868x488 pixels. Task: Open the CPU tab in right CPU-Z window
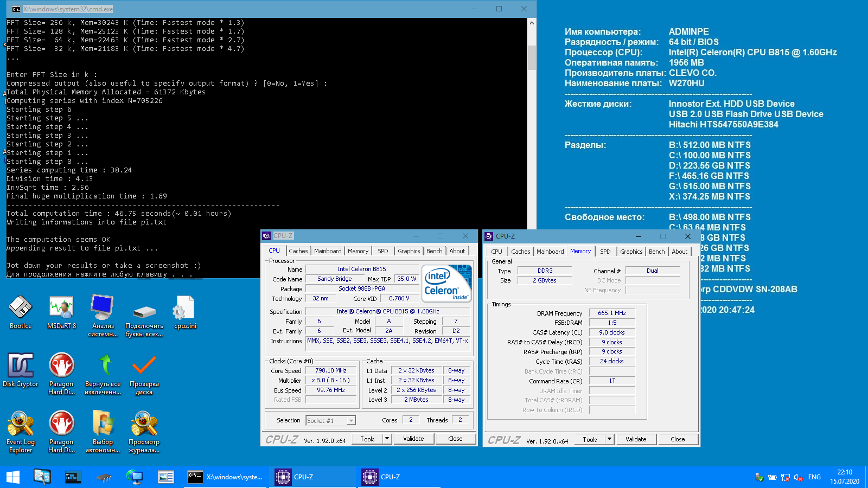496,252
